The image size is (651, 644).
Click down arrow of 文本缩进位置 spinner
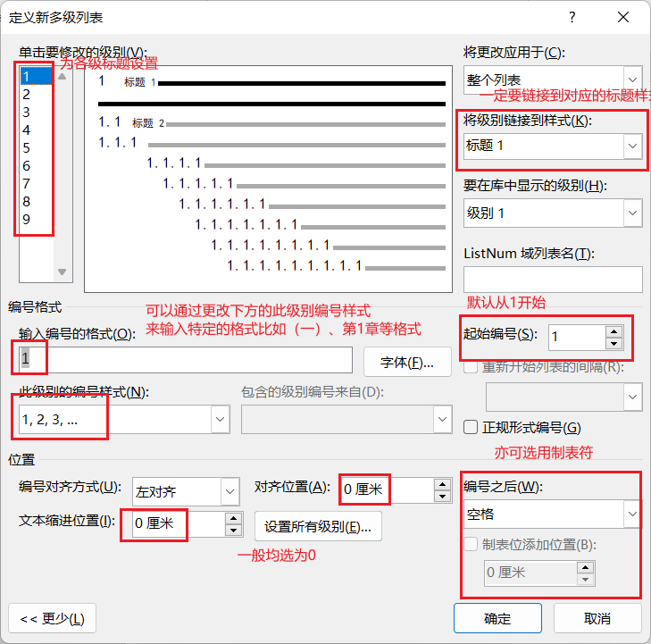(x=233, y=530)
